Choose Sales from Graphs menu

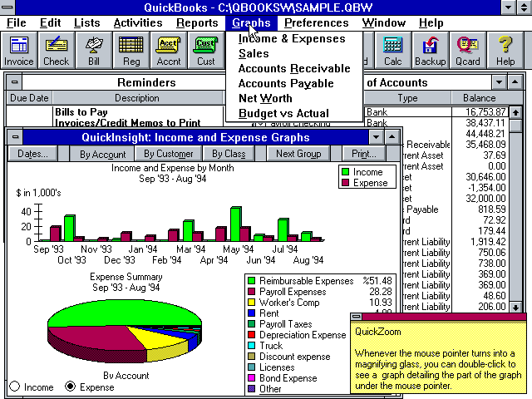coord(293,53)
